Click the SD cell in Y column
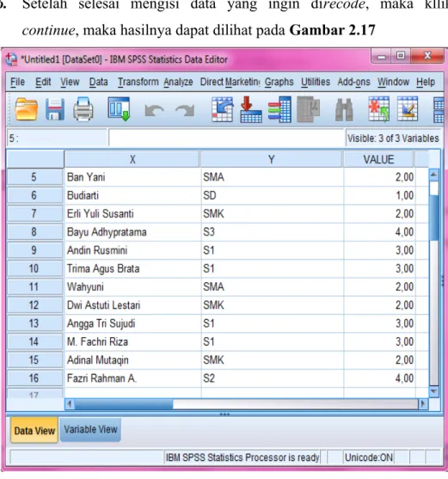Viewport: 448px width, 479px height. 272,195
